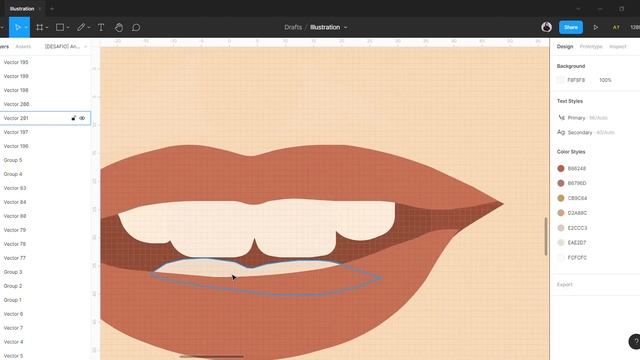640x360 pixels.
Task: Expand Pen tool options dropdown arrow
Action: (89, 27)
